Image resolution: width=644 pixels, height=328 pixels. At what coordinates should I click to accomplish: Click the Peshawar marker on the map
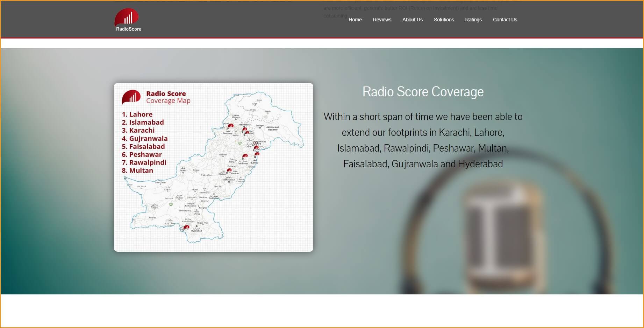pos(230,126)
